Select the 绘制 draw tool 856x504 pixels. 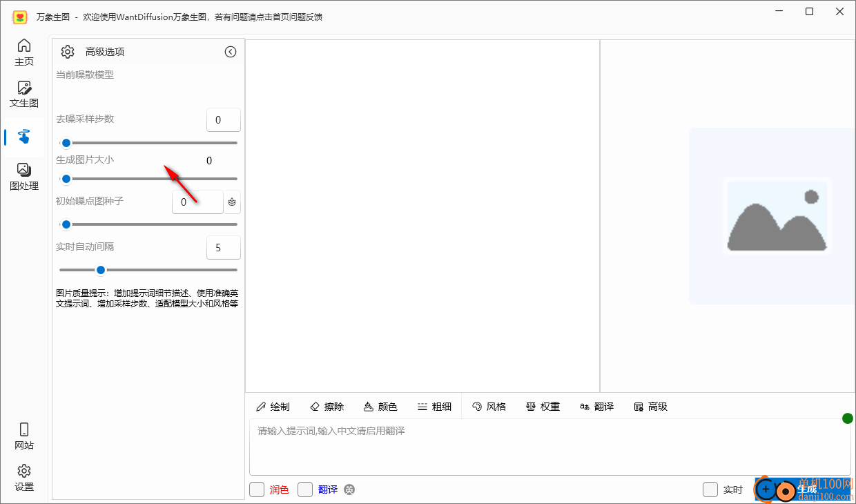pos(273,407)
